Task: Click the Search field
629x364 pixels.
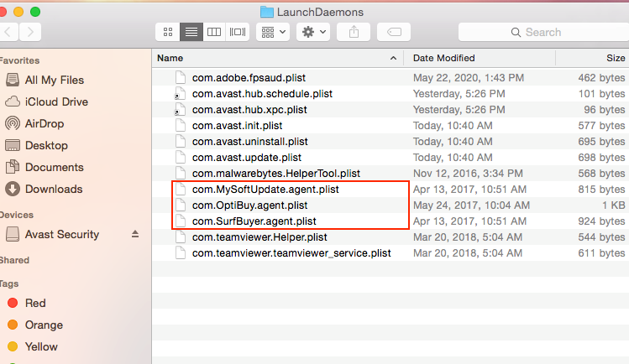Action: pyautogui.click(x=543, y=32)
